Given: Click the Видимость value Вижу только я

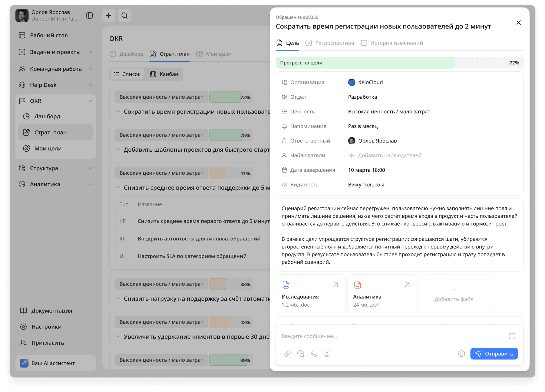Looking at the screenshot, I should [366, 185].
